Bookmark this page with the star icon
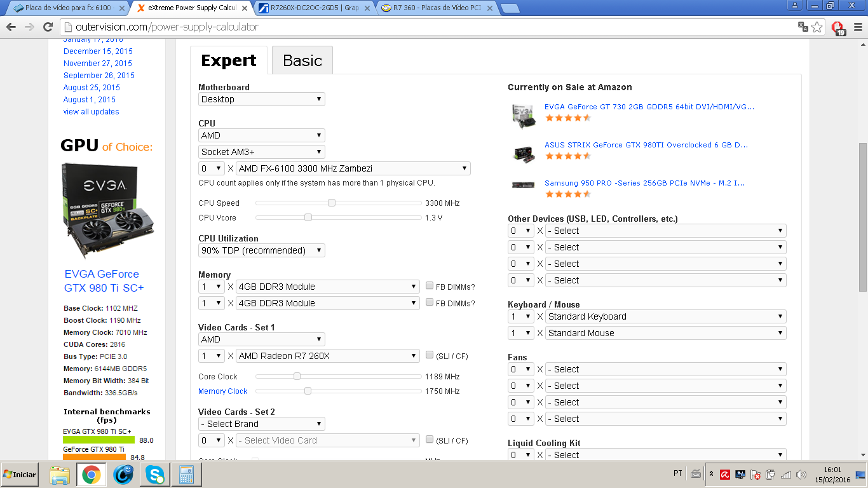This screenshot has height=488, width=868. click(817, 27)
